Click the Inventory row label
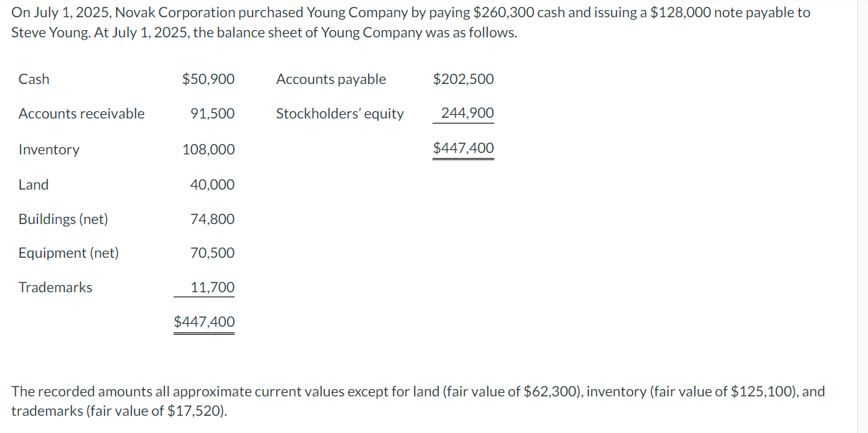Image resolution: width=868 pixels, height=433 pixels. pos(49,149)
